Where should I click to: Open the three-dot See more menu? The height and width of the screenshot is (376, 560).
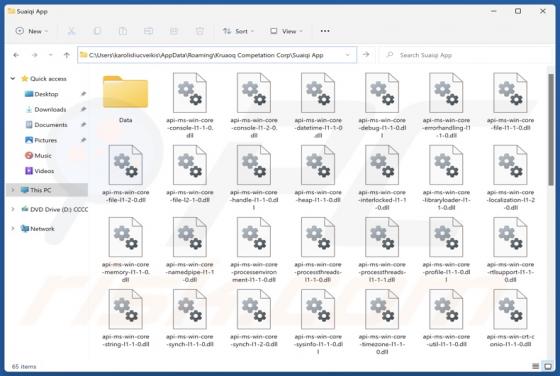(325, 31)
